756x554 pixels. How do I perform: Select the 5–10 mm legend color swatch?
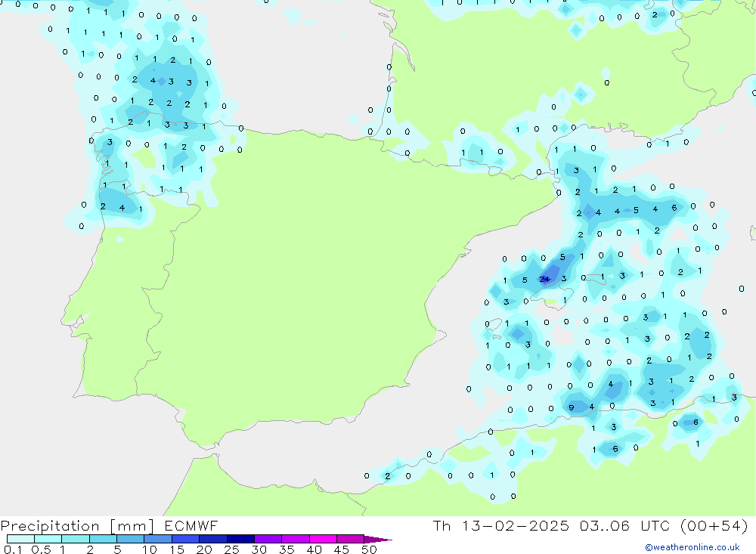(x=131, y=539)
